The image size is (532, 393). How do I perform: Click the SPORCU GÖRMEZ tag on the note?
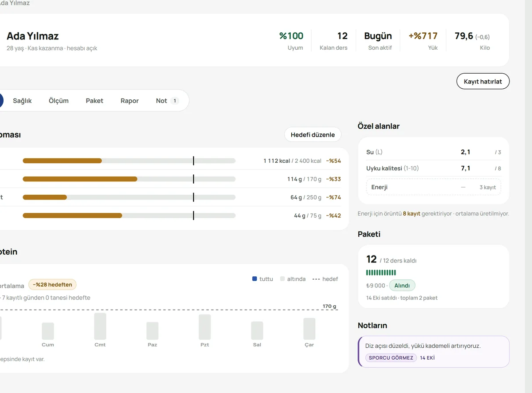tap(391, 358)
